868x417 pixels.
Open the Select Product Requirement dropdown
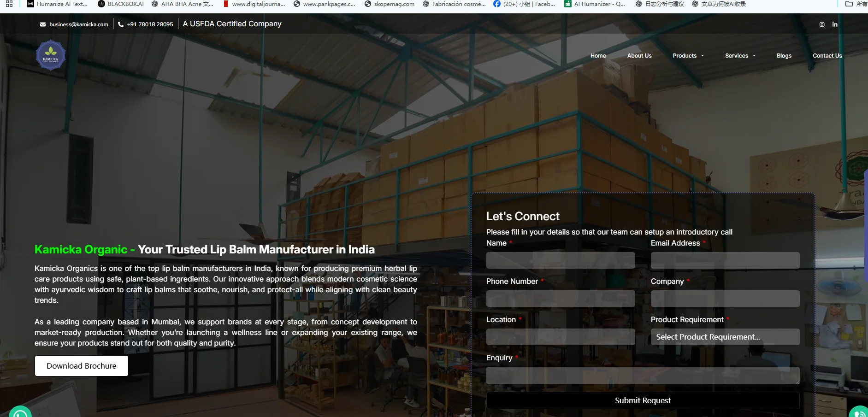(724, 337)
